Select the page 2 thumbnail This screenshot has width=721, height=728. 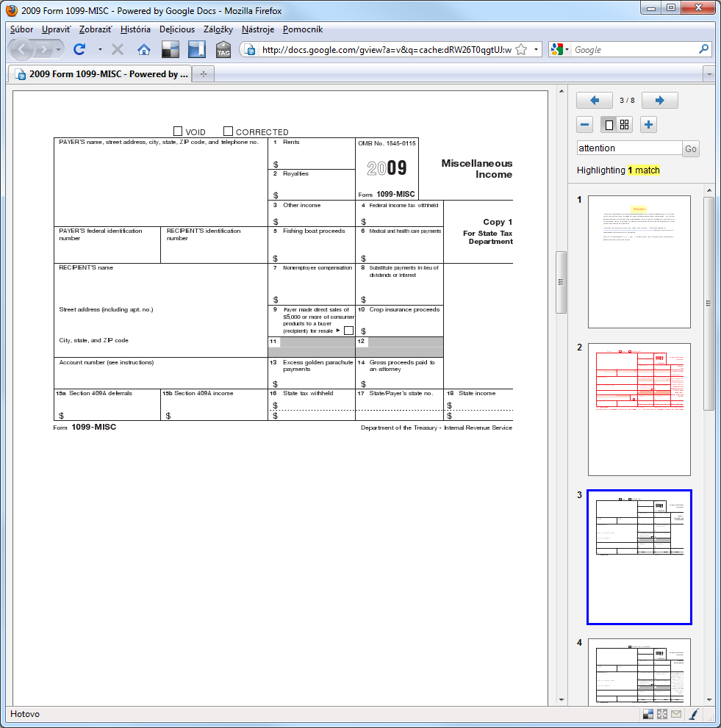[x=639, y=409]
